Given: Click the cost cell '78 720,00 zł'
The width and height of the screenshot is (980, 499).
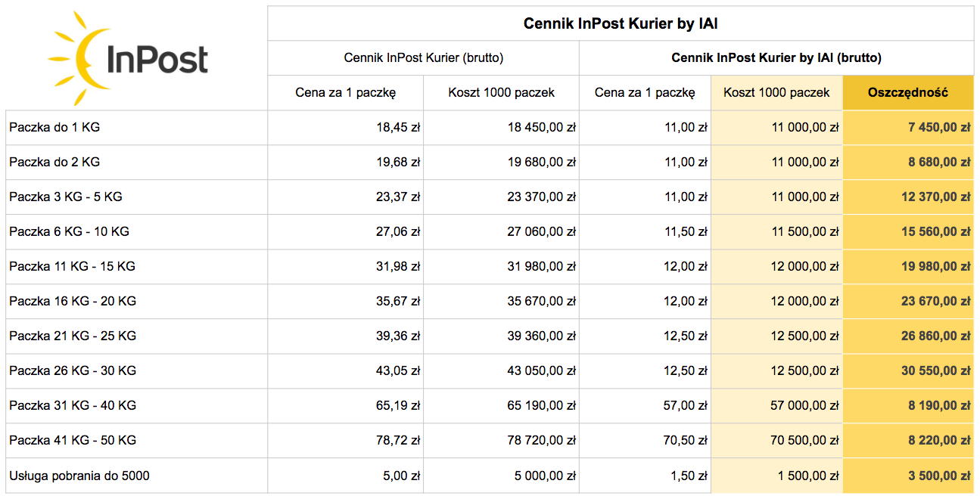Looking at the screenshot, I should [502, 441].
